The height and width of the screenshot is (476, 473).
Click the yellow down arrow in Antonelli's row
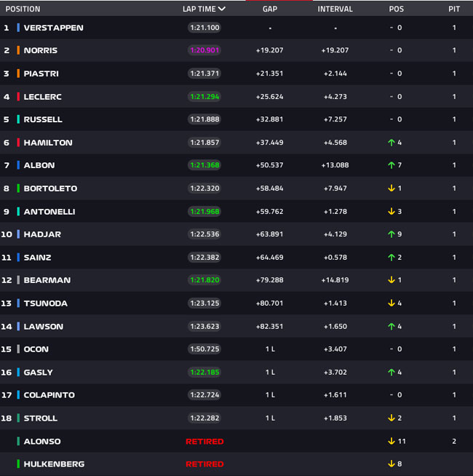coord(391,212)
